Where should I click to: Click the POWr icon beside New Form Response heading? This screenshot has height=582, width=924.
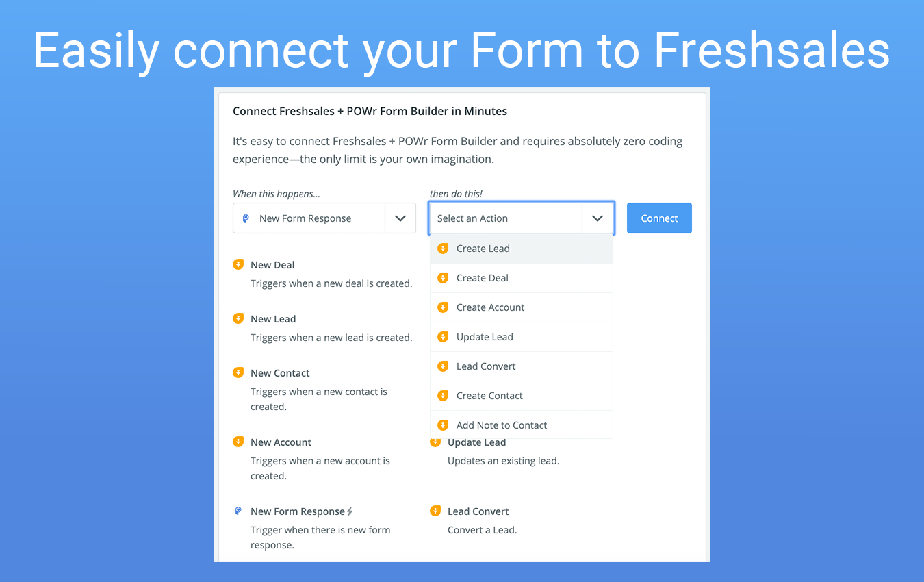coord(238,511)
